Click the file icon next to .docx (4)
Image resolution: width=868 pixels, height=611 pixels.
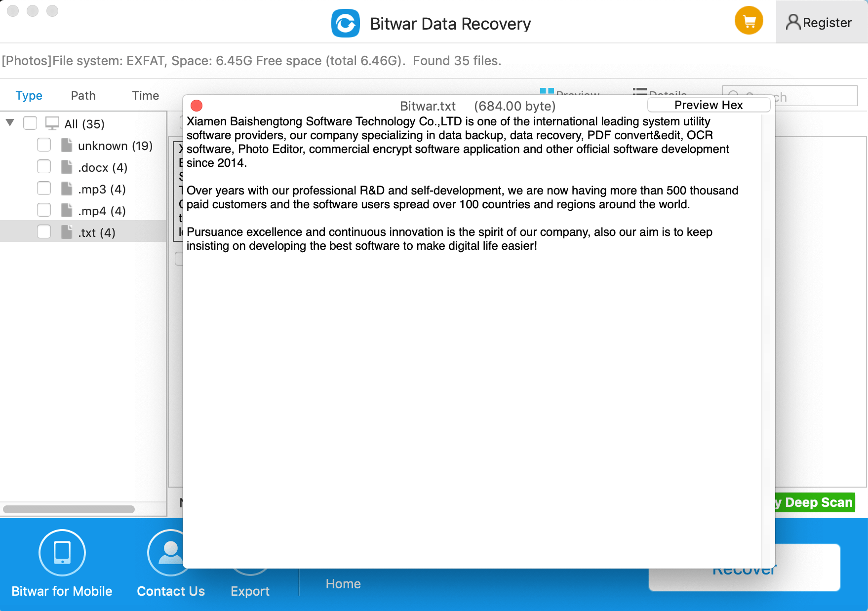coord(67,167)
